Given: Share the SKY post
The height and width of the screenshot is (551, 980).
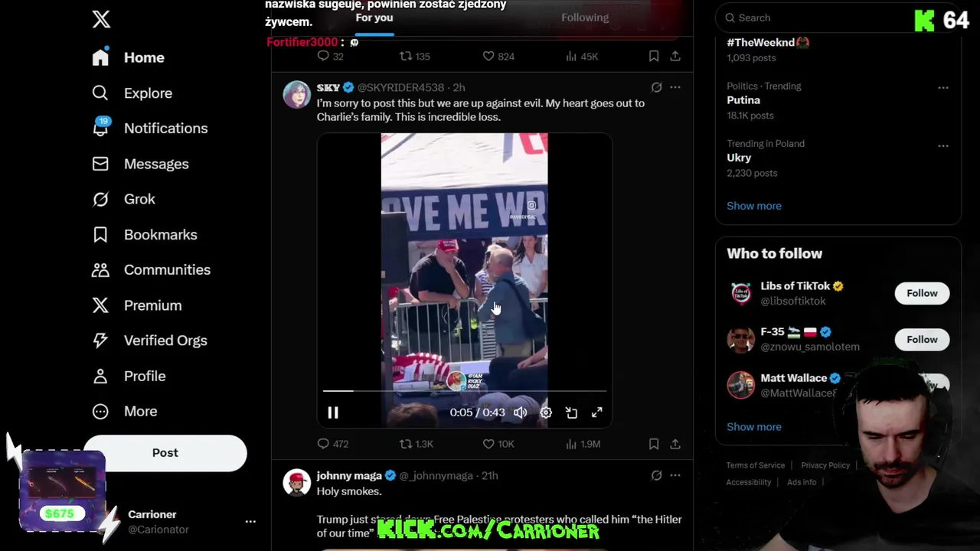Looking at the screenshot, I should click(675, 444).
